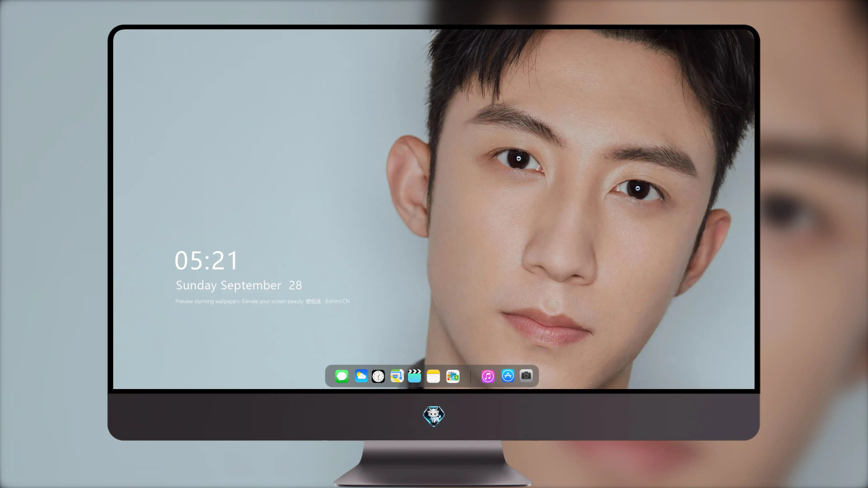
Task: Launch the pink iTunes music app
Action: 488,376
